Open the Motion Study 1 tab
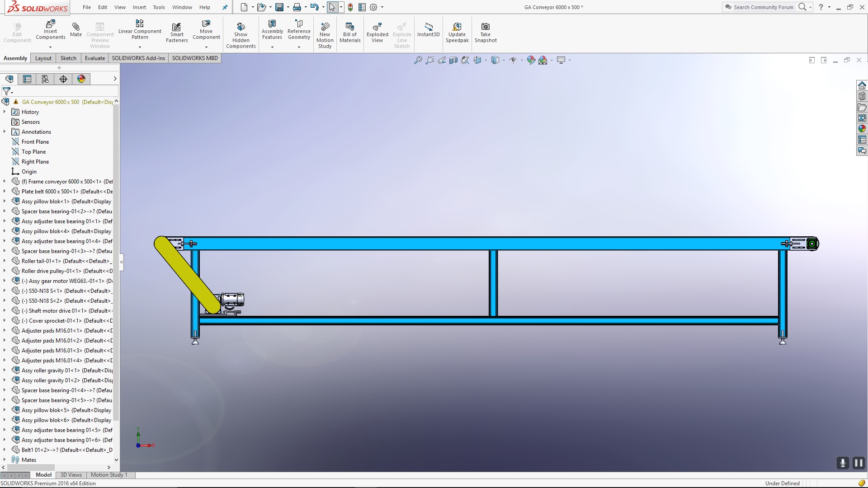The image size is (868, 488). pyautogui.click(x=109, y=475)
